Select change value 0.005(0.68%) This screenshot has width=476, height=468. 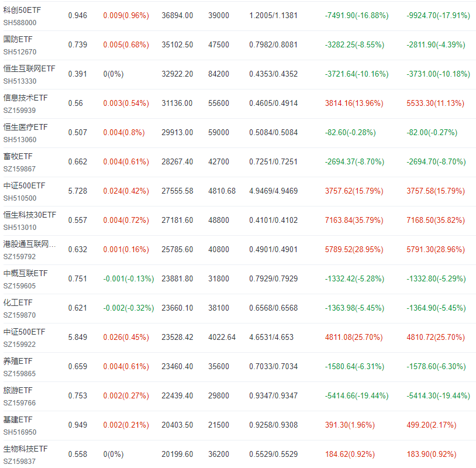click(x=126, y=44)
